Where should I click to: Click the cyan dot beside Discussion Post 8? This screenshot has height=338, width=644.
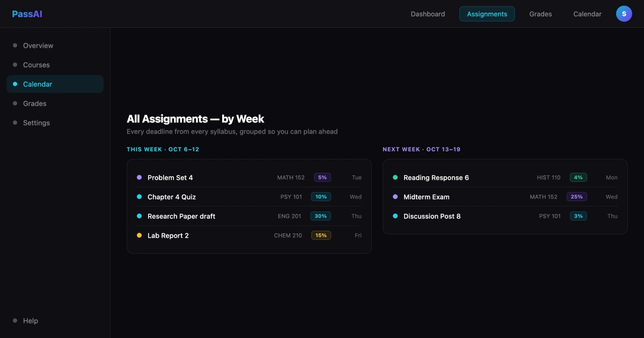point(396,216)
